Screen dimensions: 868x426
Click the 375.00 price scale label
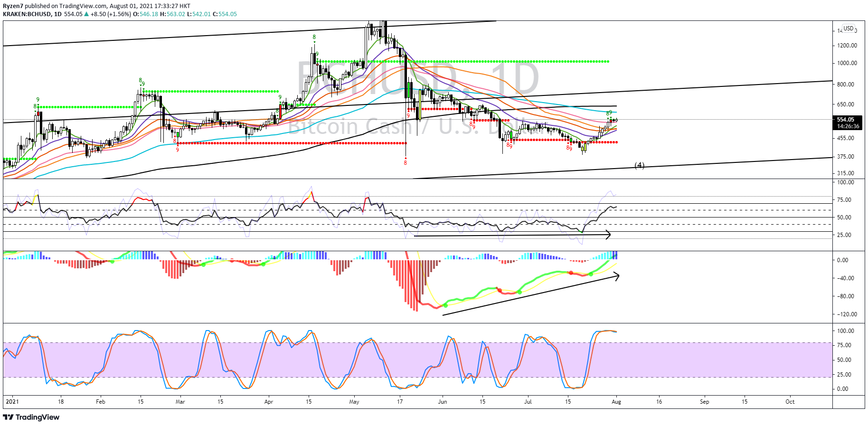click(846, 156)
